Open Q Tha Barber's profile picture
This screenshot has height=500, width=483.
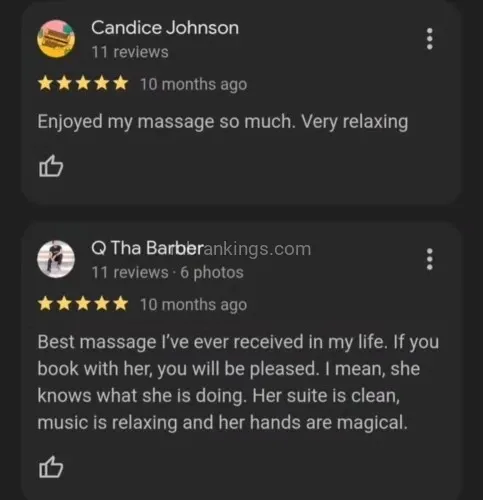(56, 259)
